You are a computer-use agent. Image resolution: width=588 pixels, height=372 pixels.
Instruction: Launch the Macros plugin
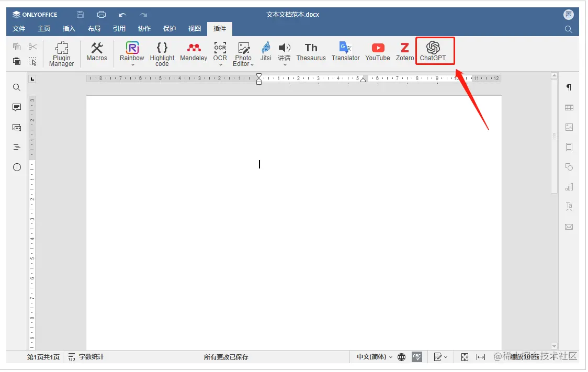tap(97, 51)
